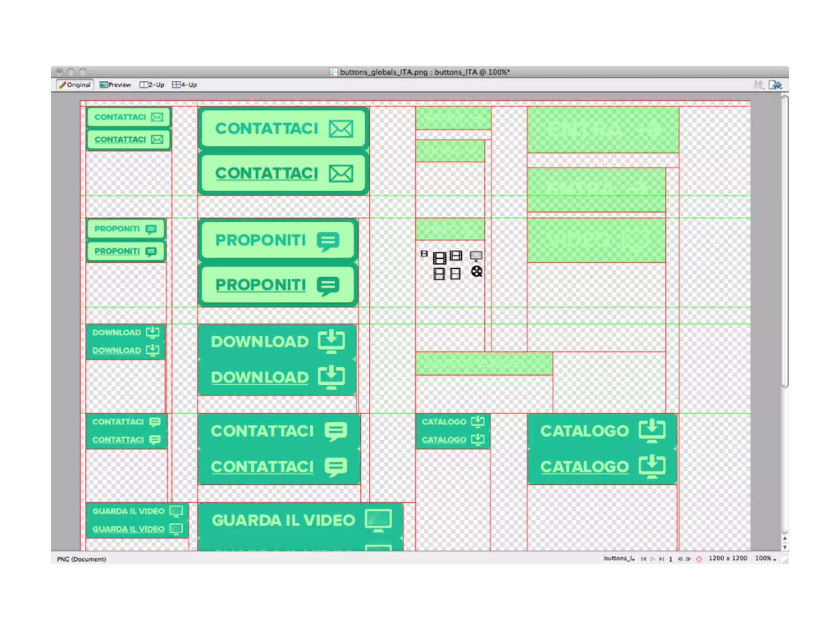
Task: Open the 100% zoom level dropdown
Action: [x=765, y=558]
